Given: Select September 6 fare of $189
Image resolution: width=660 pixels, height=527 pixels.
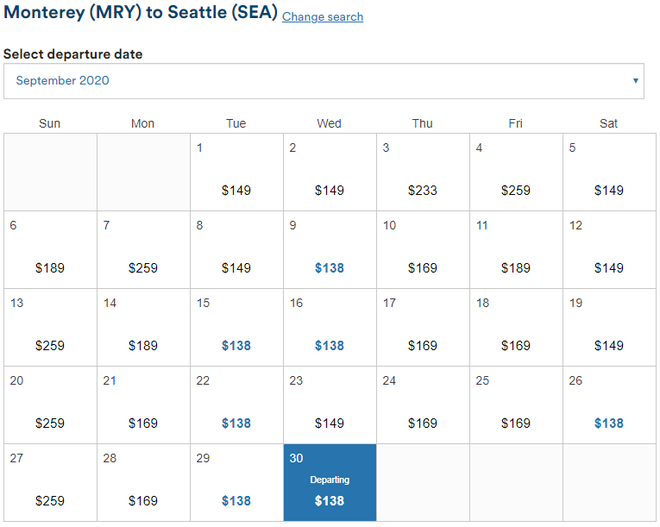Looking at the screenshot, I should [x=50, y=250].
